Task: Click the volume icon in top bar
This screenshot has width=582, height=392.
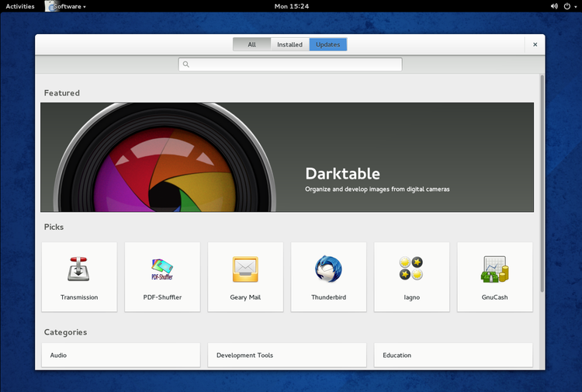Action: tap(555, 6)
